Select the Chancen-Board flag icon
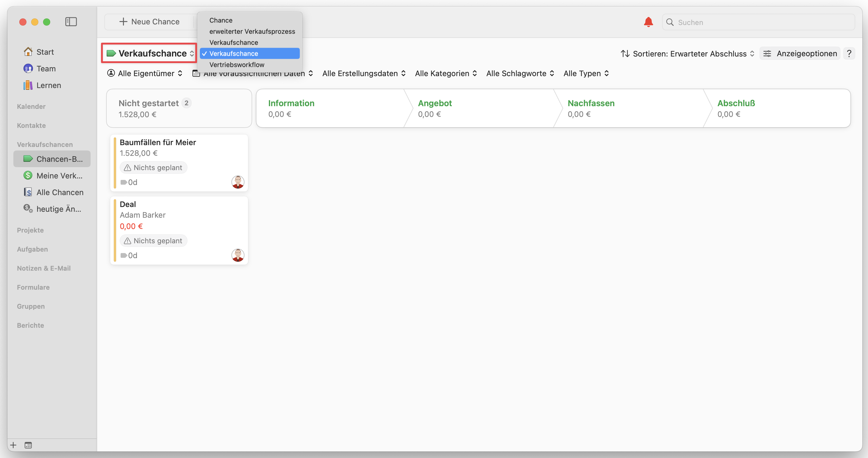The image size is (868, 458). (x=28, y=159)
